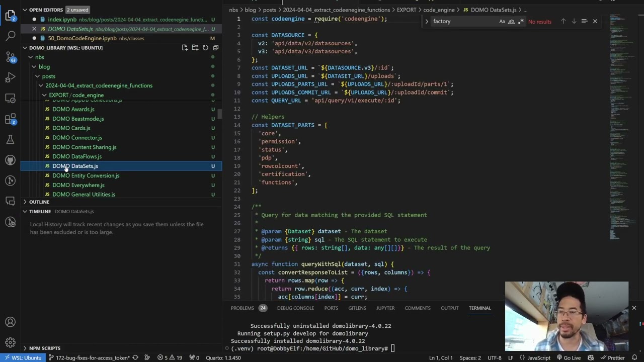This screenshot has width=644, height=362.
Task: Create new folder in DOMO_LIBRARY
Action: coord(195,48)
